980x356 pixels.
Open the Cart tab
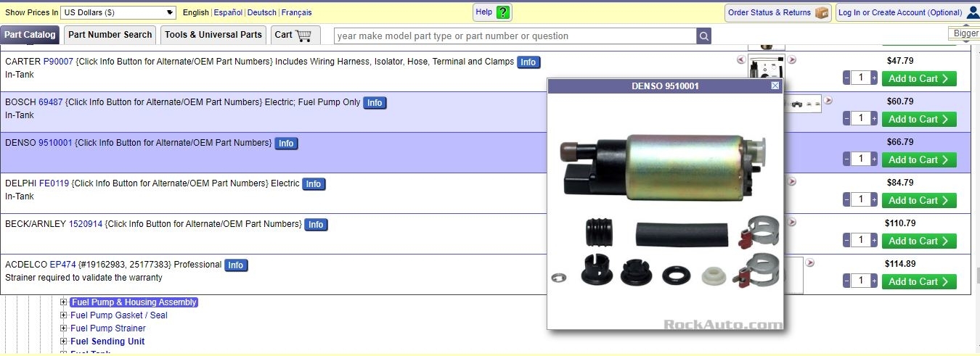click(295, 35)
